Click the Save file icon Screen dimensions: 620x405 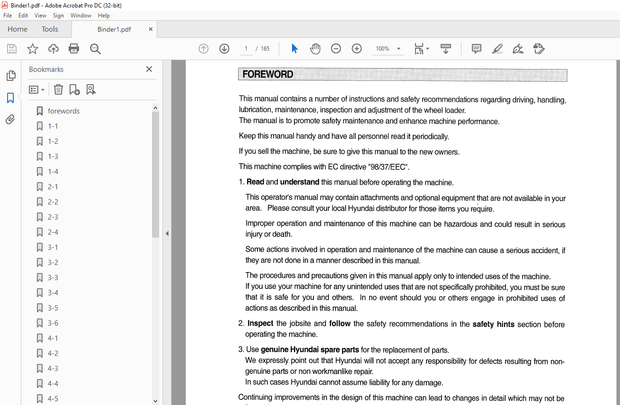coord(12,49)
